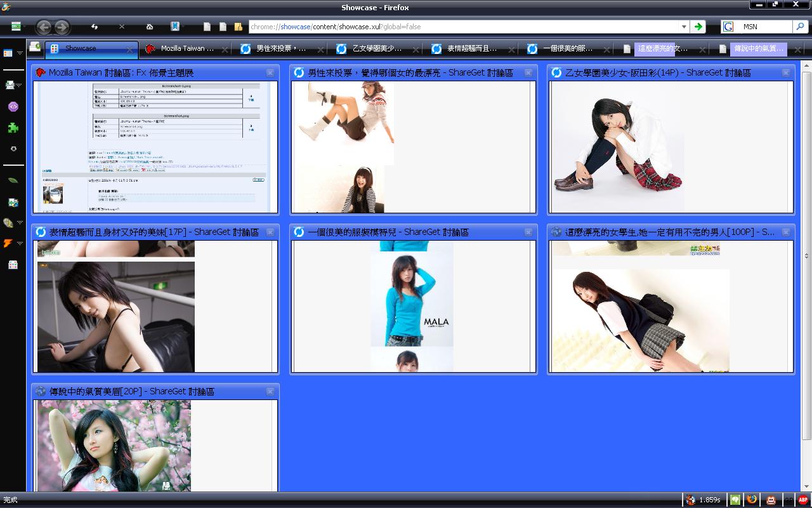This screenshot has height=508, width=812.
Task: Click the purple view-source code icon
Action: click(x=13, y=107)
